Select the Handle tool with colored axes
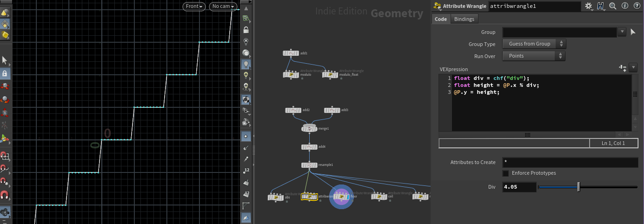The image size is (644, 224). pyautogui.click(x=5, y=138)
